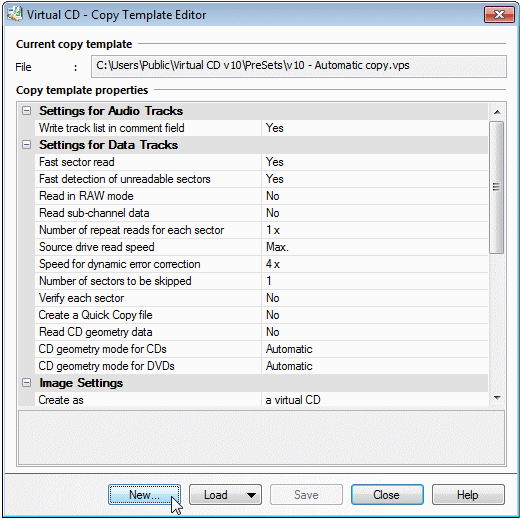This screenshot has width=520, height=519.
Task: Open Help for the template editor
Action: coord(468,495)
